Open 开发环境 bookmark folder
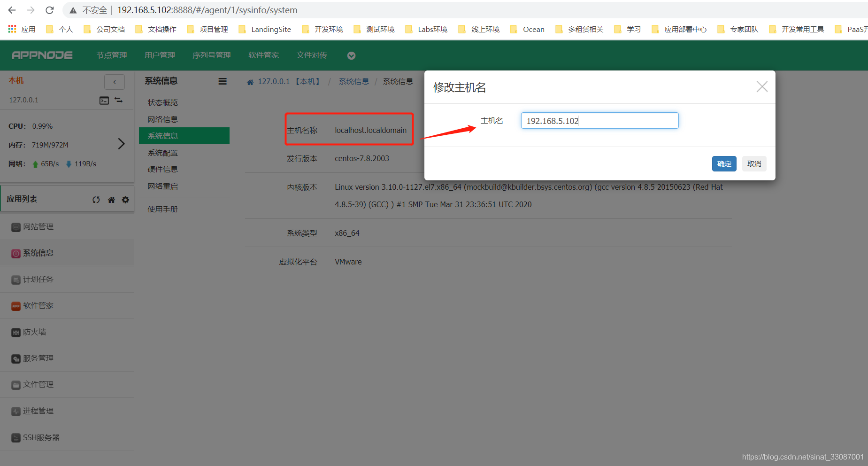Screen dimensions: 868x466 (x=323, y=29)
